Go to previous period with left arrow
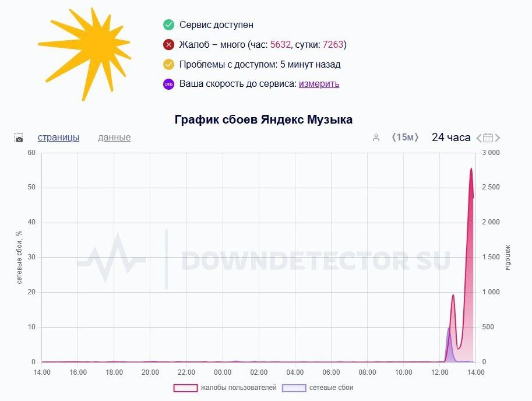 tap(479, 138)
